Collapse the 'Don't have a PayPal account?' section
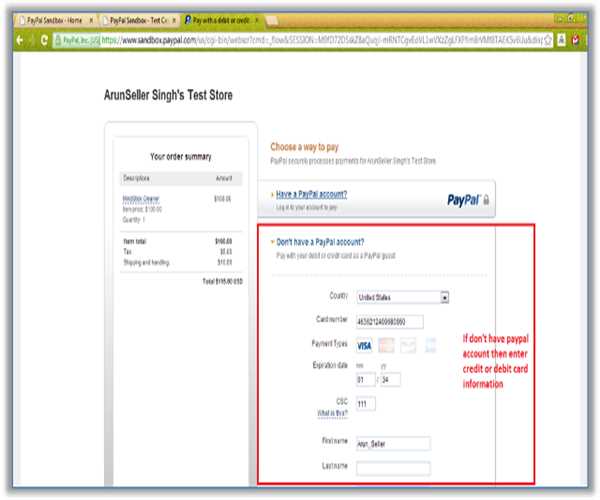The height and width of the screenshot is (500, 600). tap(319, 242)
